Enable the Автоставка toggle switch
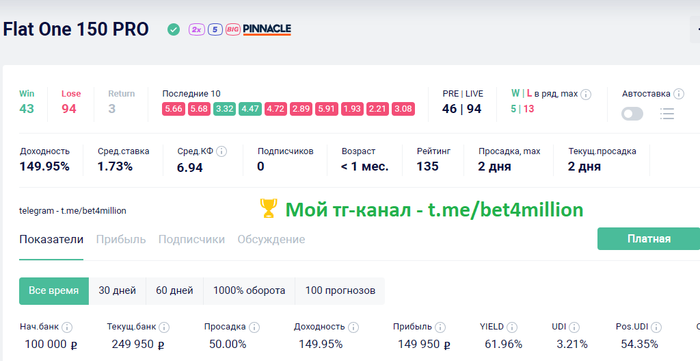The width and height of the screenshot is (700, 361). tap(632, 114)
